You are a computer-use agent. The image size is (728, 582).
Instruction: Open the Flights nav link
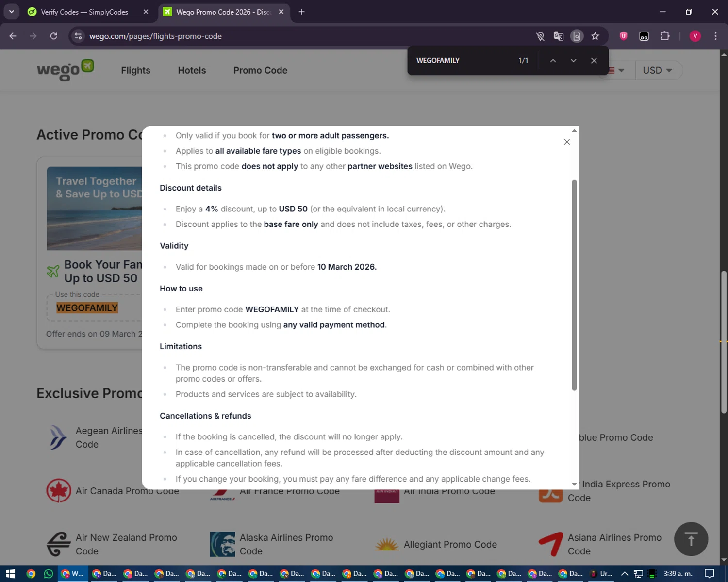[135, 70]
